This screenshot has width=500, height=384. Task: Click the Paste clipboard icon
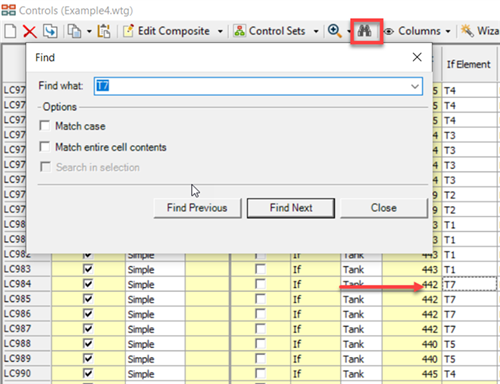pyautogui.click(x=104, y=31)
